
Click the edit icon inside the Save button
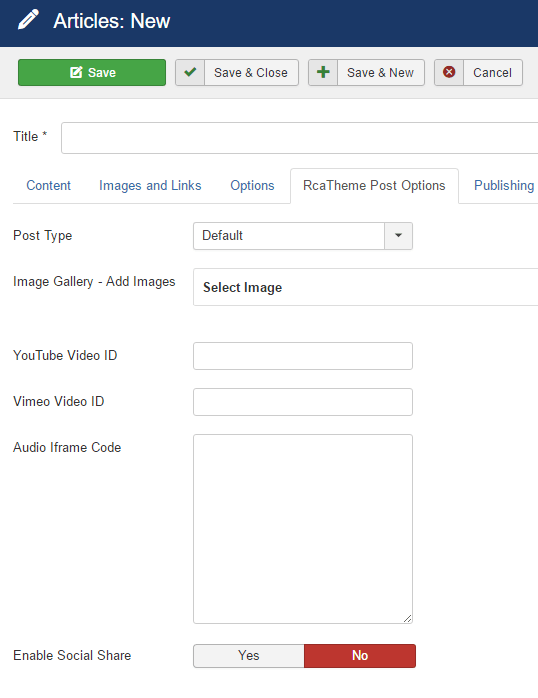pos(77,72)
